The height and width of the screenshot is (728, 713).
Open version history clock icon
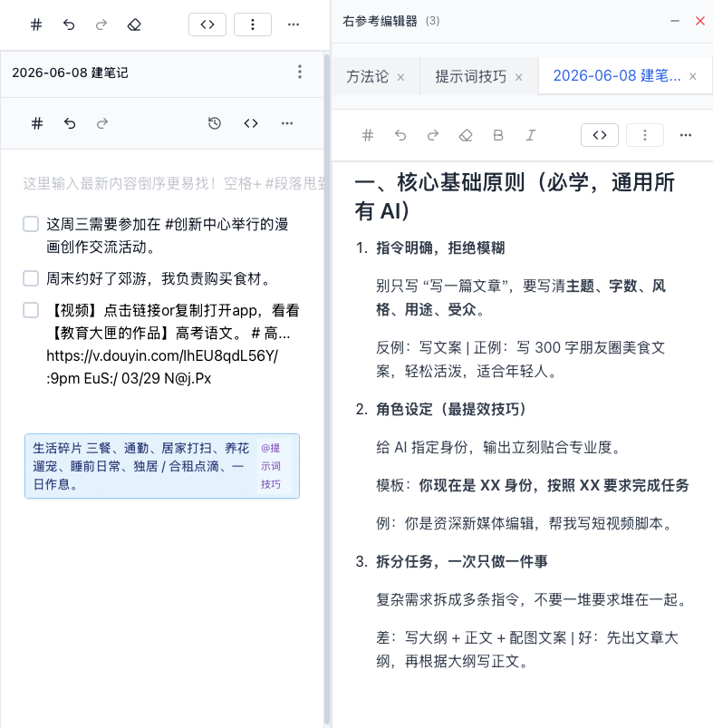(x=215, y=123)
